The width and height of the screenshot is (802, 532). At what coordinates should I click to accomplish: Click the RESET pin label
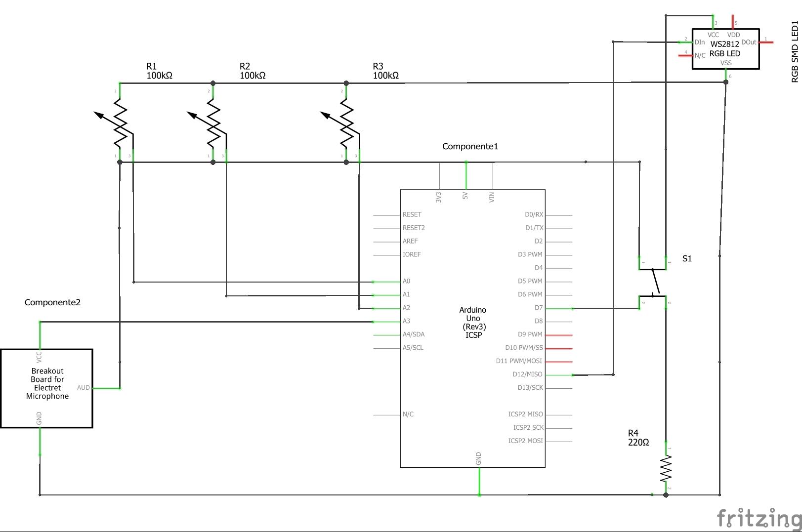tap(412, 214)
